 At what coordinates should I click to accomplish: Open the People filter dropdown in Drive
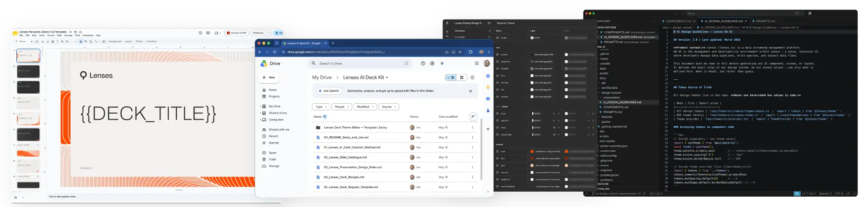341,107
